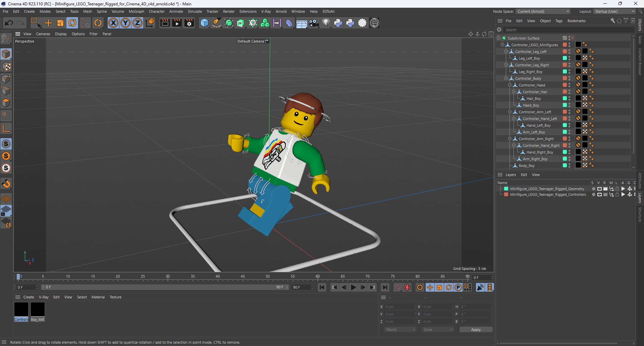
Task: Click the globe icon in toolbar
Action: coord(374,23)
